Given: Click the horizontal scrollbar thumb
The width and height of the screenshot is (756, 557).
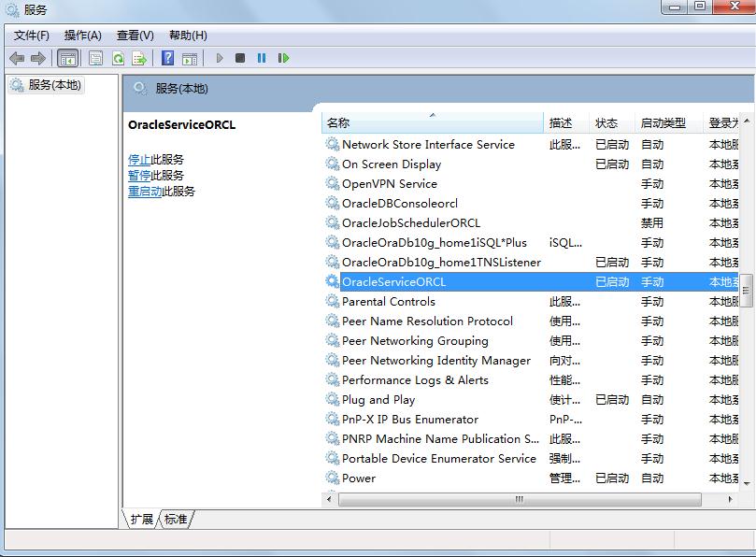Looking at the screenshot, I should click(x=520, y=499).
